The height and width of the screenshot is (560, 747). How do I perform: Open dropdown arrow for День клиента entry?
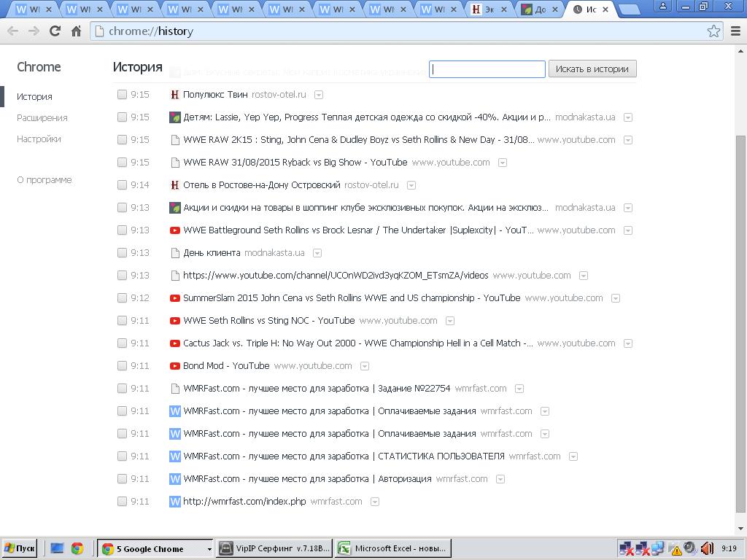point(317,253)
